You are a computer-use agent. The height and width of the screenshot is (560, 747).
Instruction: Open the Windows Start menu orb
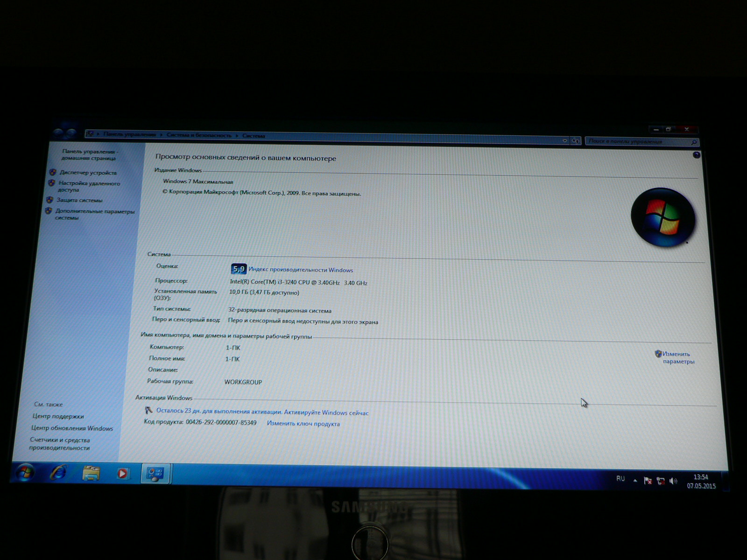coord(24,472)
